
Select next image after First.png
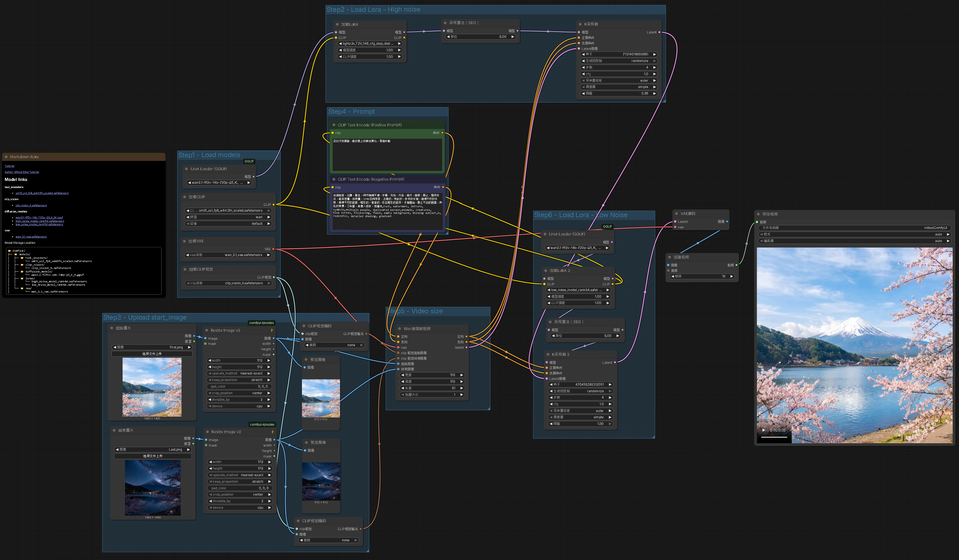(189, 347)
